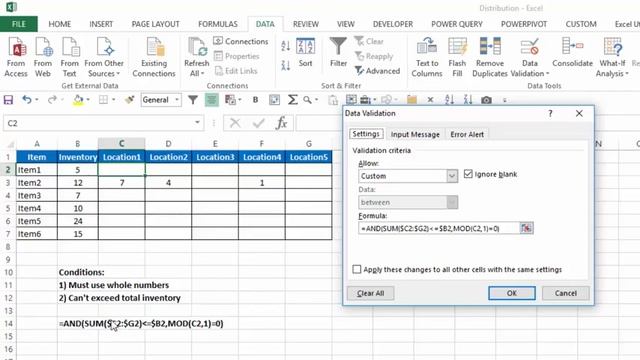Sort A to Z ascending icon
Image resolution: width=640 pixels, height=360 pixels.
click(286, 46)
